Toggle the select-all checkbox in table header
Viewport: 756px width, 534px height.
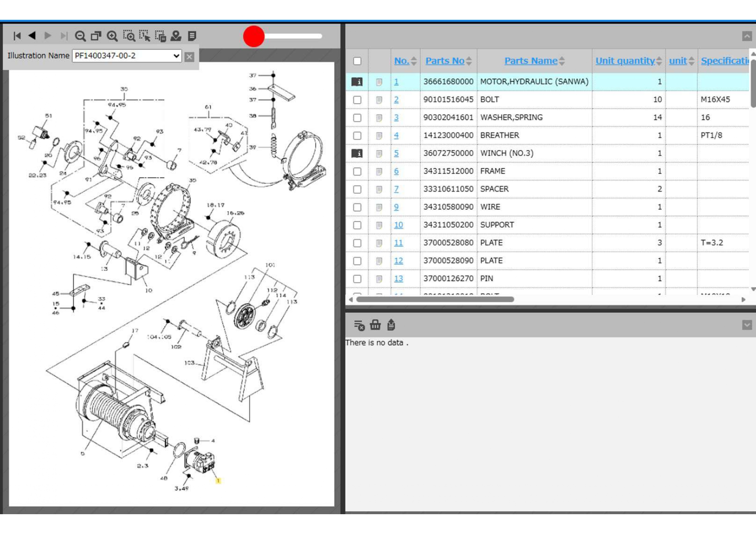[357, 61]
